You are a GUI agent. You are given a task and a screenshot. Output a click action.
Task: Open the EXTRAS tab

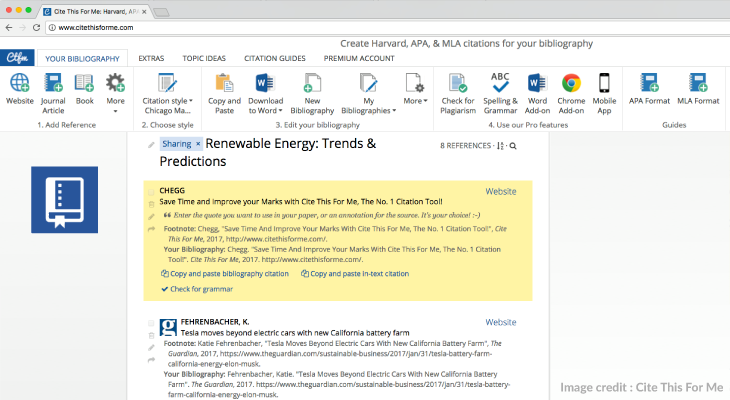coord(151,58)
